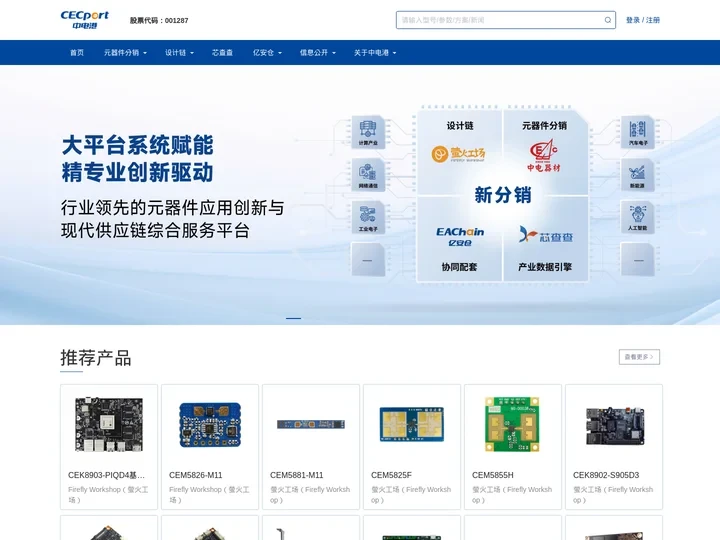Click Firefly Workshop vendor text under CEK8903-PIQD4
The image size is (720, 540).
coord(108,495)
